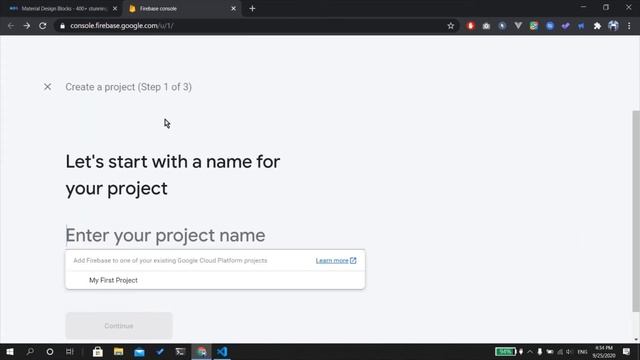
Task: Show hidden system tray icons
Action: pyautogui.click(x=530, y=351)
